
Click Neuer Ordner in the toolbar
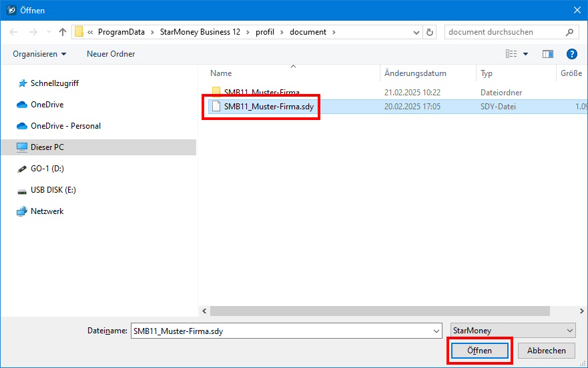point(111,54)
